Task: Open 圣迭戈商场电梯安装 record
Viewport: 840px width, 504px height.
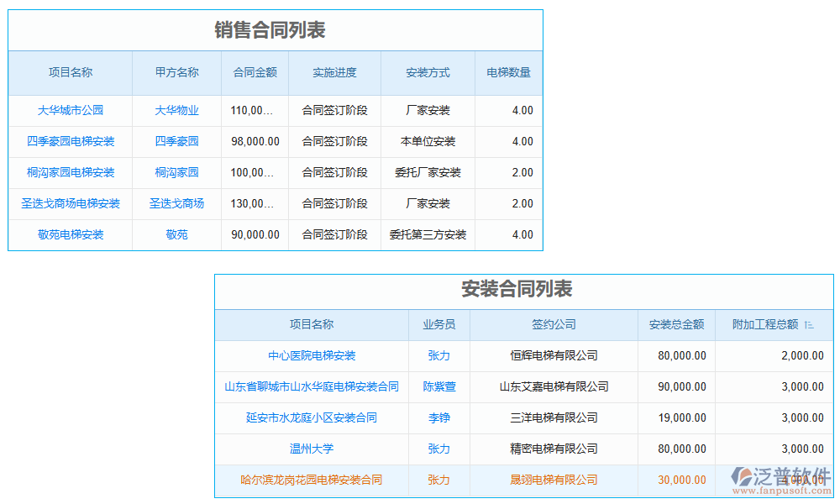Action: 71,203
